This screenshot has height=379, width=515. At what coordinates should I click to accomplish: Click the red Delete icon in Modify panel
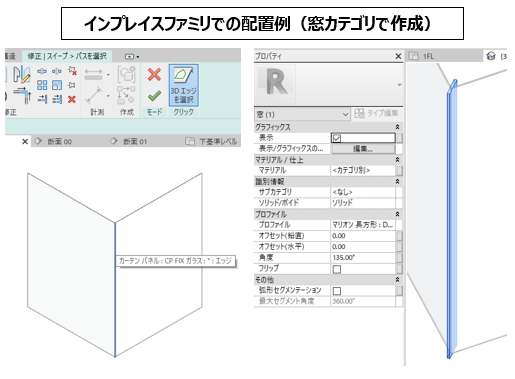[72, 99]
